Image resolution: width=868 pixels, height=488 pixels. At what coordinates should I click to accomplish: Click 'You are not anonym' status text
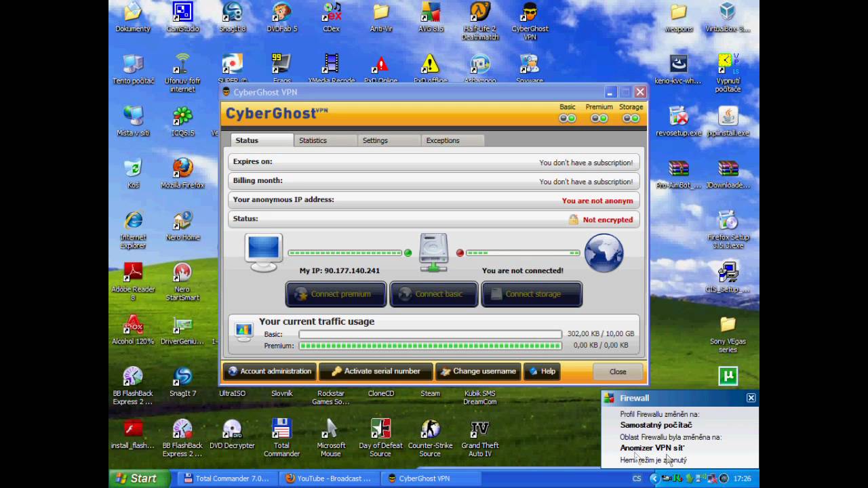coord(597,201)
